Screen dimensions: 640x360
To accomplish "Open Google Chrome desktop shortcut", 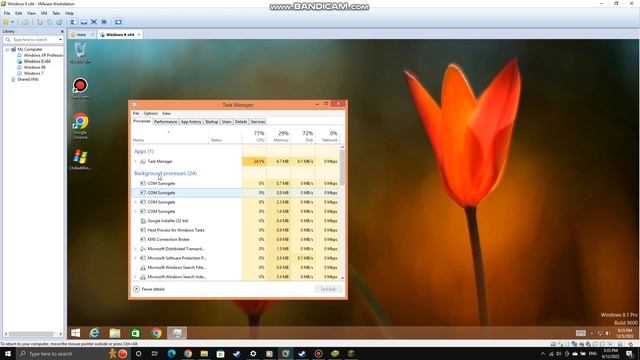I will tap(80, 126).
